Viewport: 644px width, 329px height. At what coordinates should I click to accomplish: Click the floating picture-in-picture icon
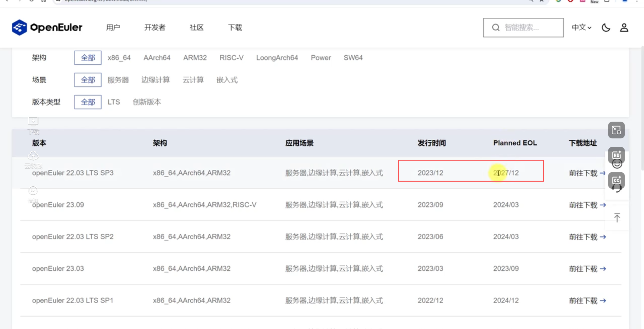616,130
